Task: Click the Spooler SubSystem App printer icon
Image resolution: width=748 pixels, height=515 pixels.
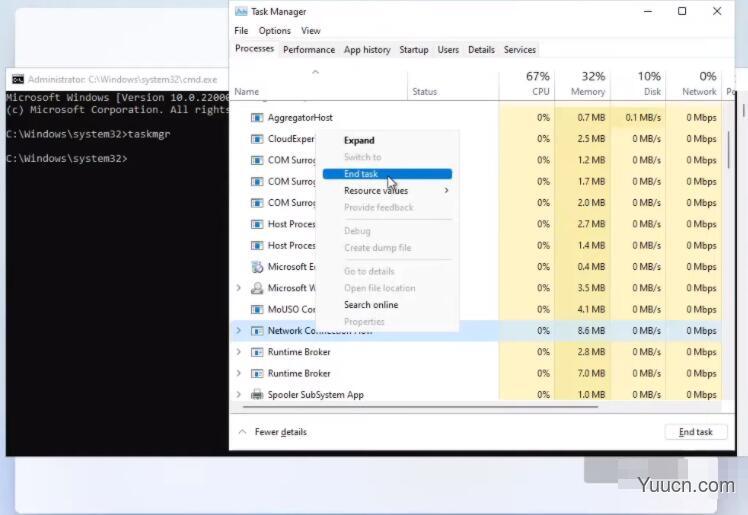Action: pyautogui.click(x=257, y=394)
